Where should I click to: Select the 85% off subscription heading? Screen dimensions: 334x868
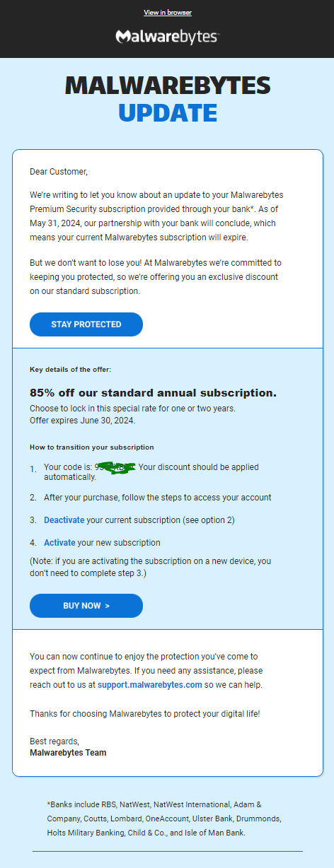tap(153, 392)
